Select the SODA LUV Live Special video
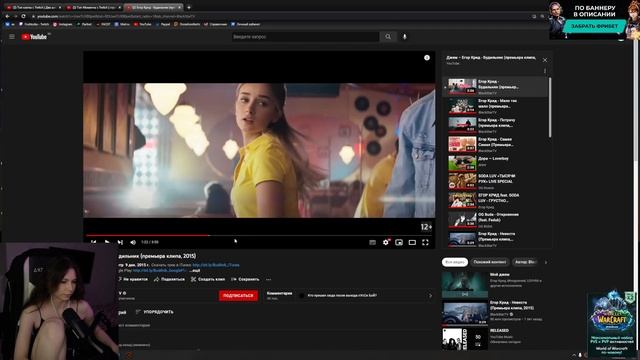This screenshot has width=640, height=360. (x=495, y=182)
